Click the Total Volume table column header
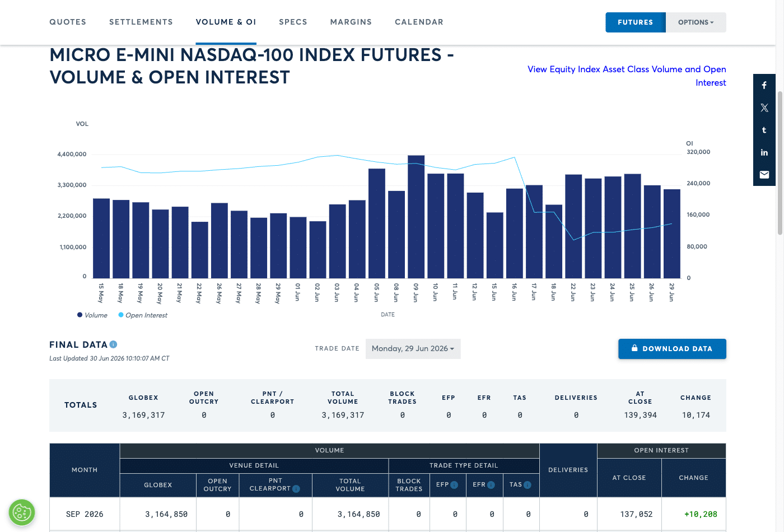 pyautogui.click(x=350, y=485)
